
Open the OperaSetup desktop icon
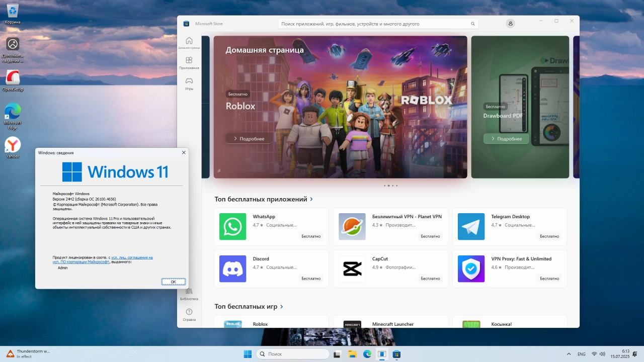(x=13, y=80)
